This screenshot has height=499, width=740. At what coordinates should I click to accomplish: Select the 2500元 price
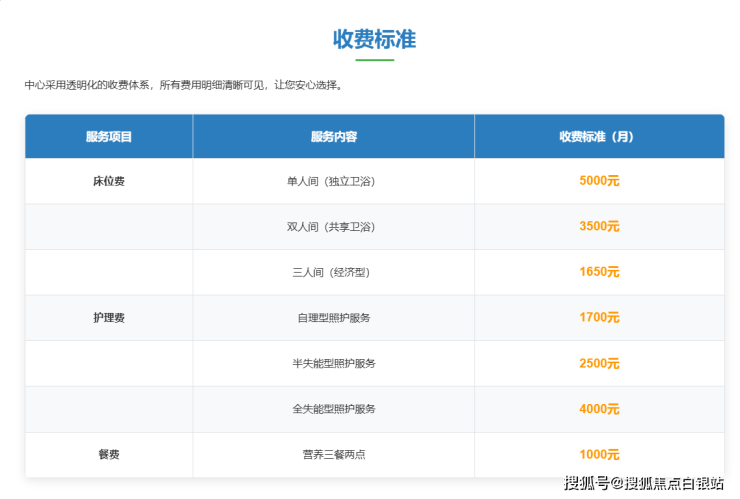(x=599, y=363)
